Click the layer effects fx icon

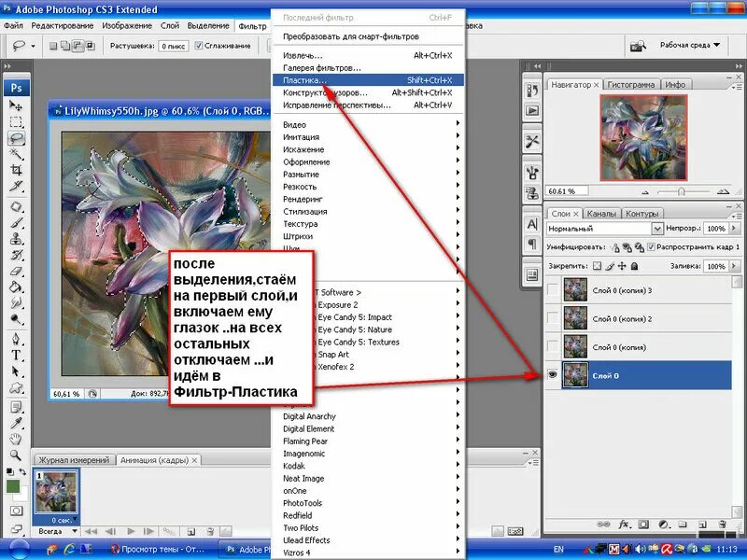pos(624,525)
